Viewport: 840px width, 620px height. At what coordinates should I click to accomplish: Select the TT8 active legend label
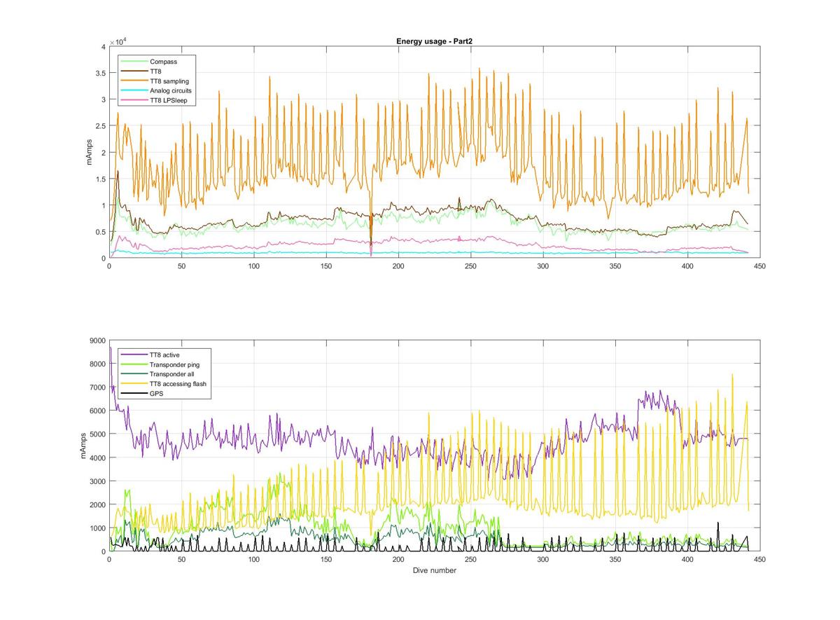pyautogui.click(x=164, y=354)
